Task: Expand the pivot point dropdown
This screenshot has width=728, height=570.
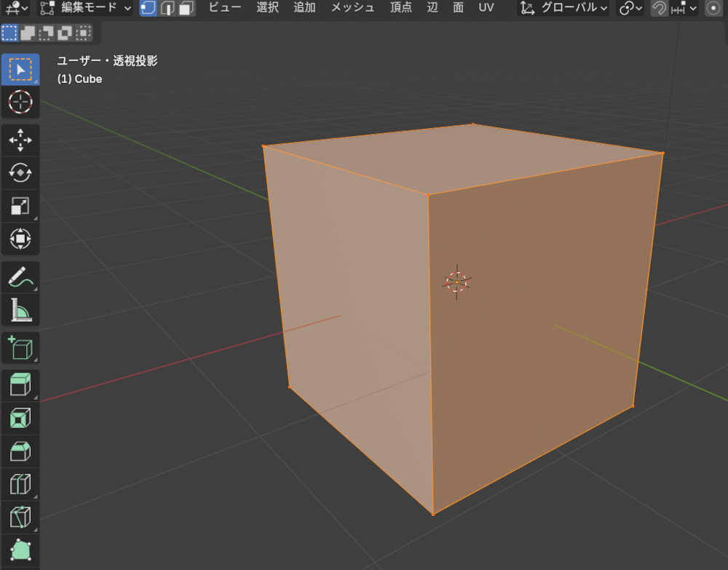Action: pyautogui.click(x=630, y=8)
